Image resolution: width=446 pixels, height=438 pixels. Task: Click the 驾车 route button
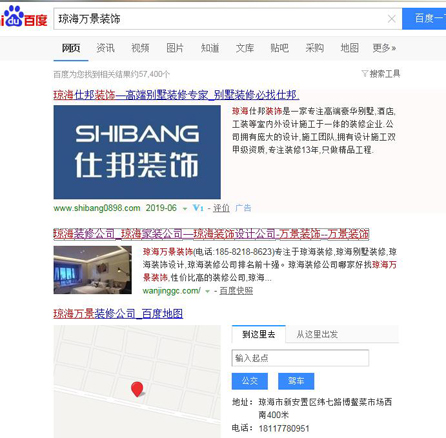point(296,381)
